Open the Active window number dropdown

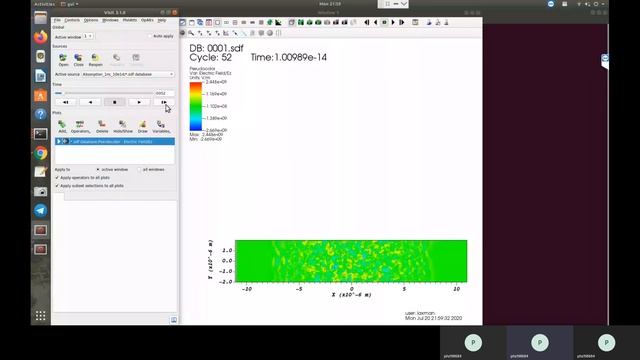pyautogui.click(x=88, y=36)
